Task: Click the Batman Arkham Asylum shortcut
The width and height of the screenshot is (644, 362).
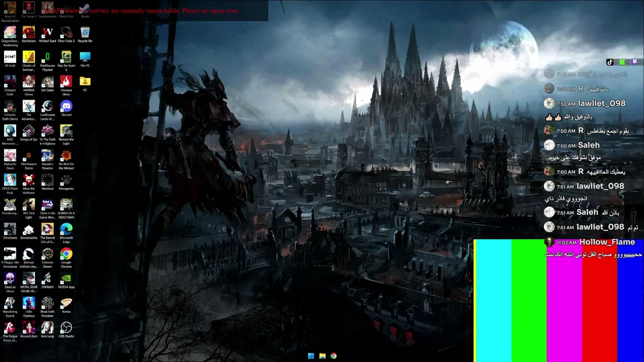Action: point(29,257)
